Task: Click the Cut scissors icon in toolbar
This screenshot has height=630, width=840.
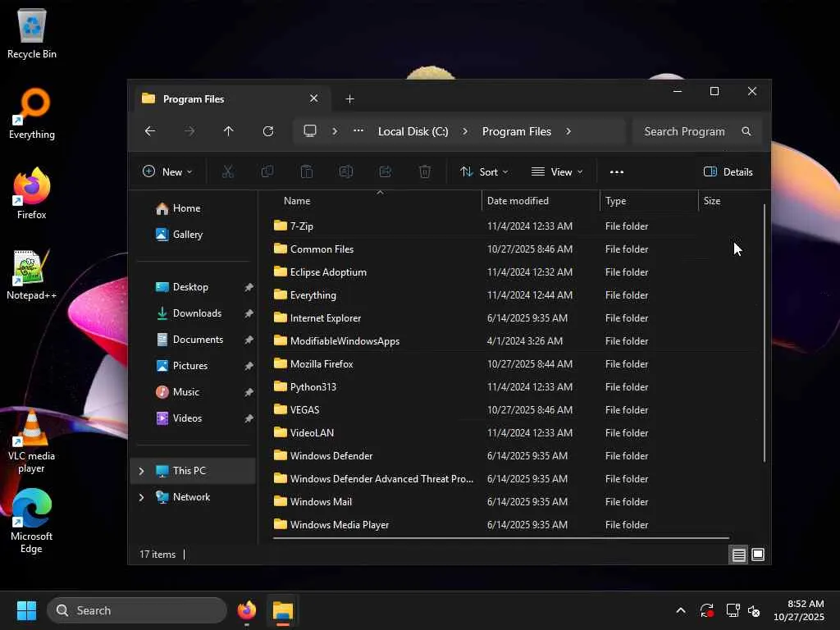Action: coord(228,171)
